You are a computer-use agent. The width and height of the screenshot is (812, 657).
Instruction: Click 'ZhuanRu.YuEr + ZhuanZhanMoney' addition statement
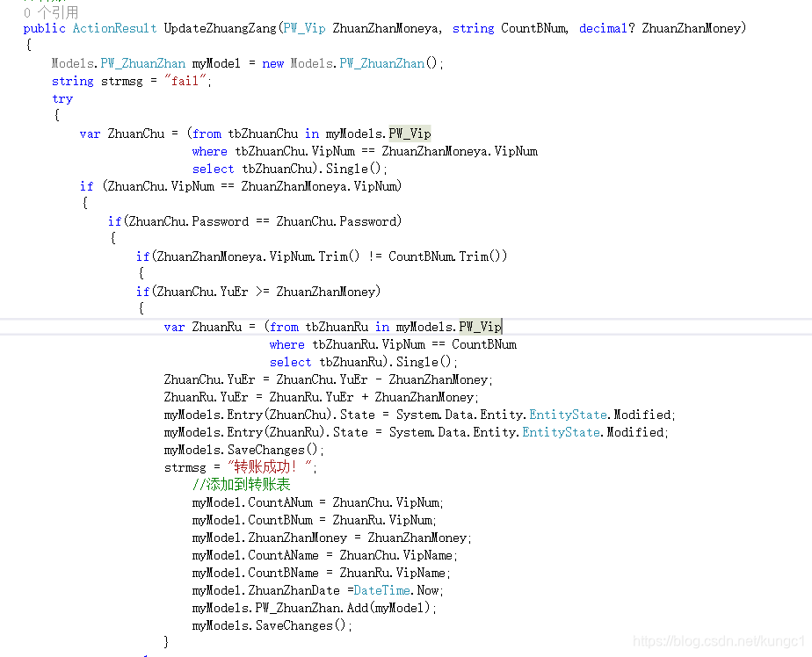(x=373, y=397)
